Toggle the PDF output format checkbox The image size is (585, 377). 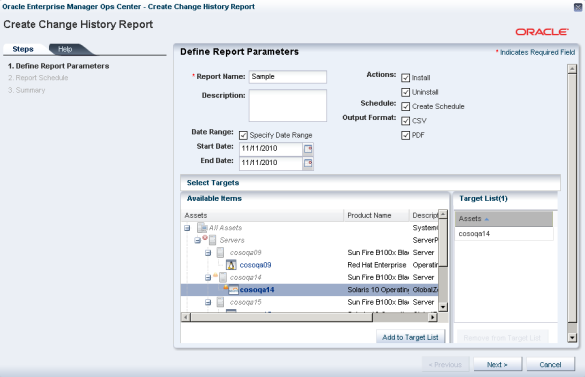(406, 135)
